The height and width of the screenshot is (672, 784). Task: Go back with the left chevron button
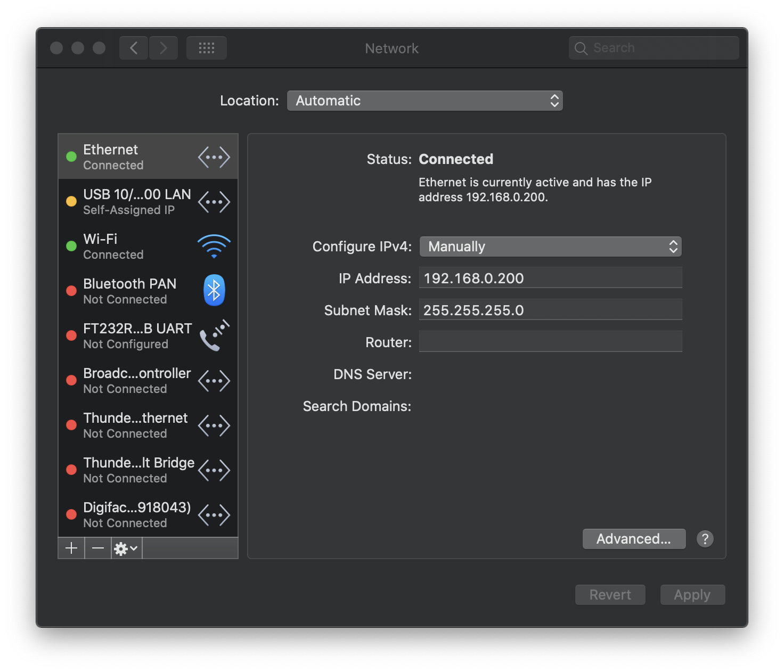[134, 48]
